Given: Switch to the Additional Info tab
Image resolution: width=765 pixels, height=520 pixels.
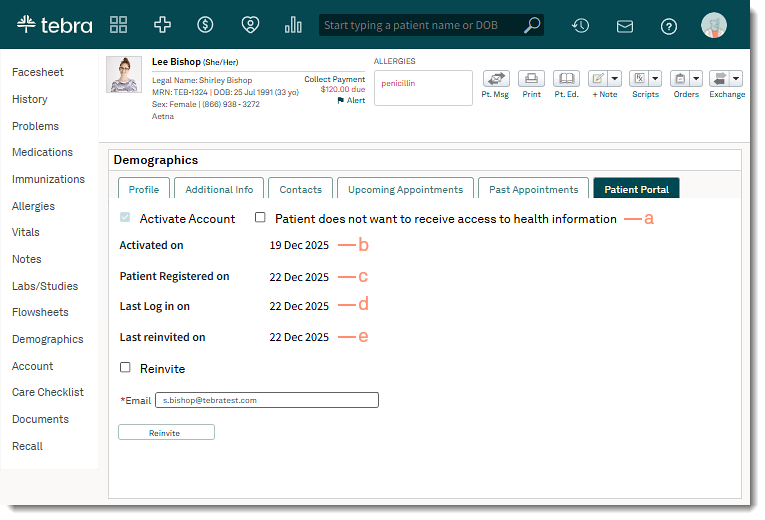Looking at the screenshot, I should 219,189.
